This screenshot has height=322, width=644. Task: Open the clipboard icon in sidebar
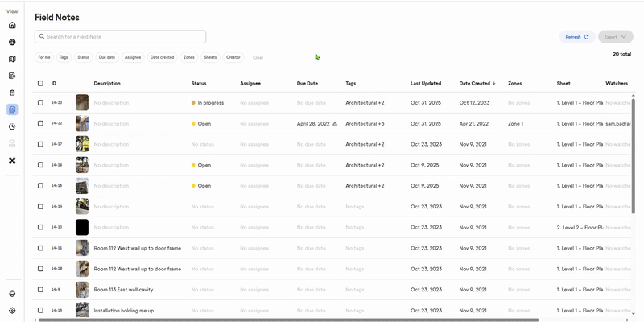coord(12,93)
